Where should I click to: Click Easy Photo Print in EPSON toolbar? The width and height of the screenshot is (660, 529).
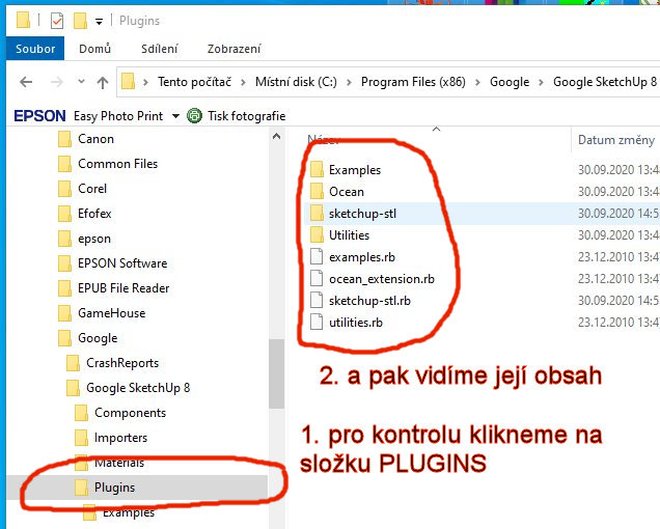(118, 116)
